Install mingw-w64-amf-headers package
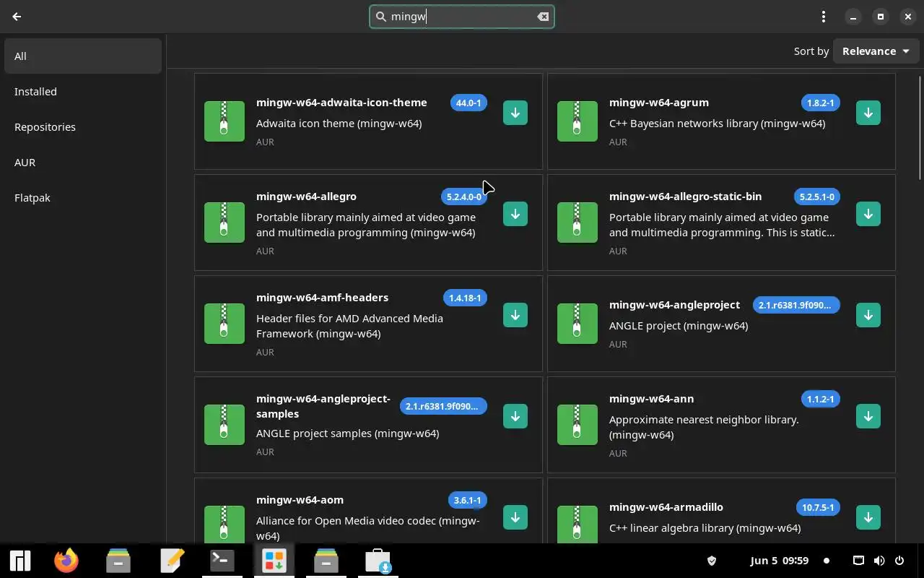This screenshot has width=924, height=578. click(515, 315)
